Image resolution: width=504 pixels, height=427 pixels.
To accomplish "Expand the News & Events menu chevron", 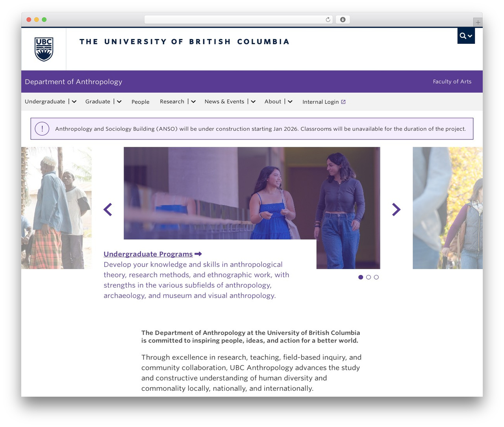I will [x=253, y=102].
